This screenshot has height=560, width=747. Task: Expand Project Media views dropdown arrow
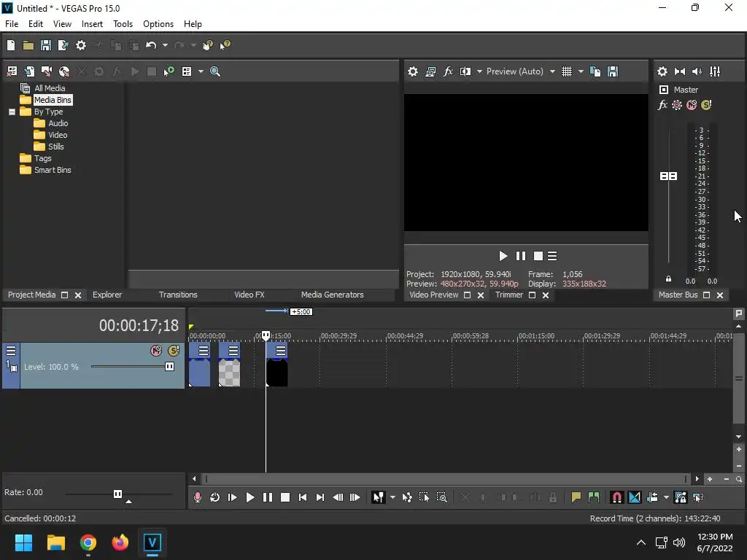click(x=201, y=71)
